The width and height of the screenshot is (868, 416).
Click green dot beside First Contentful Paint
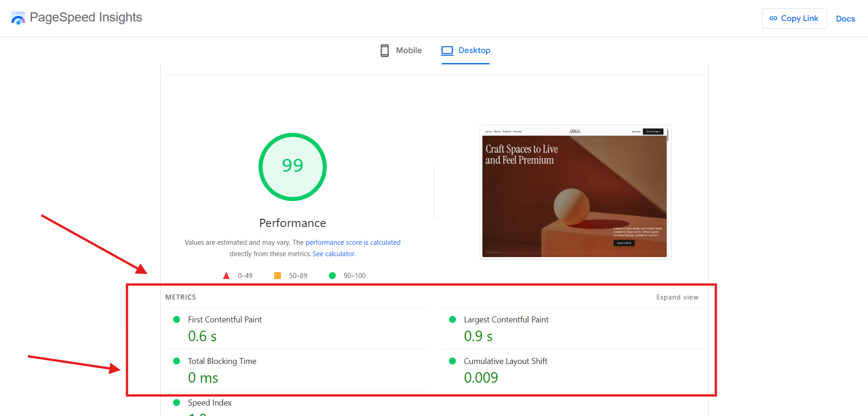click(177, 320)
